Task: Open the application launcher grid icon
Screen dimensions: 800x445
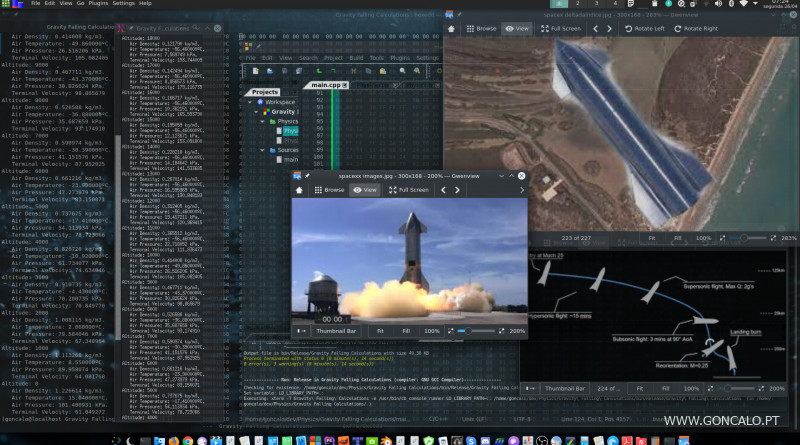Action: pyautogui.click(x=6, y=3)
